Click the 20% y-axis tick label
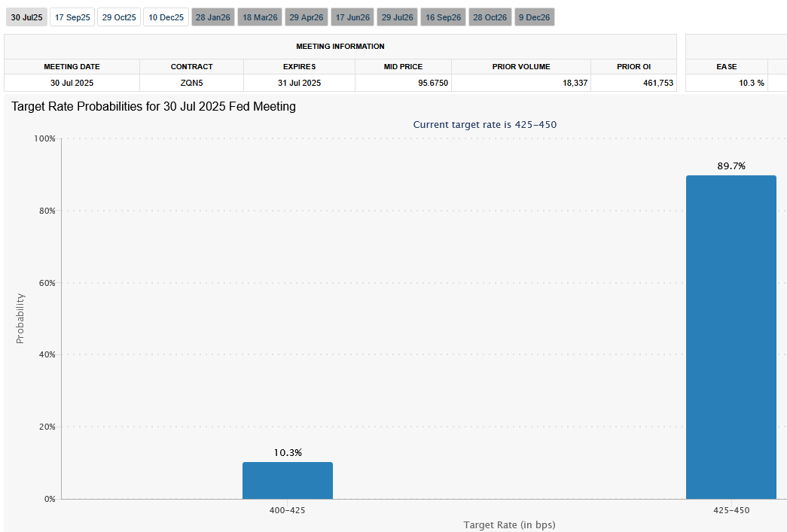The height and width of the screenshot is (532, 787). click(x=47, y=427)
